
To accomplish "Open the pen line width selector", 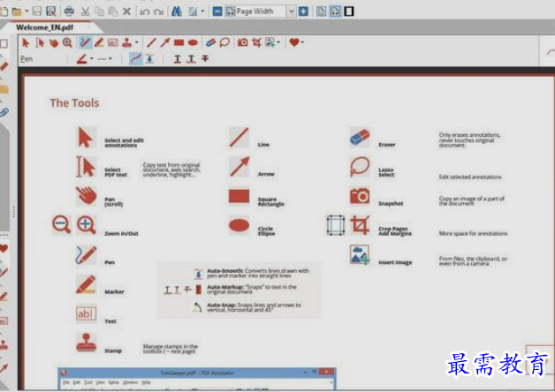I will pos(104,59).
